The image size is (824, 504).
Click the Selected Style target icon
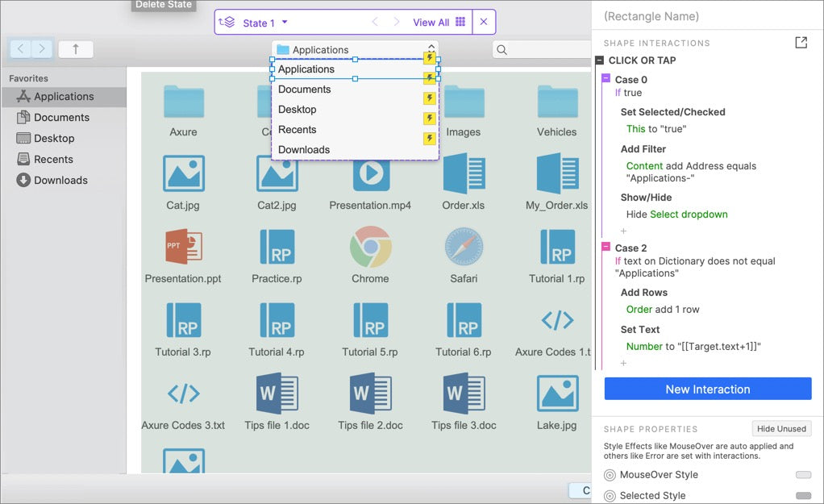tap(610, 496)
